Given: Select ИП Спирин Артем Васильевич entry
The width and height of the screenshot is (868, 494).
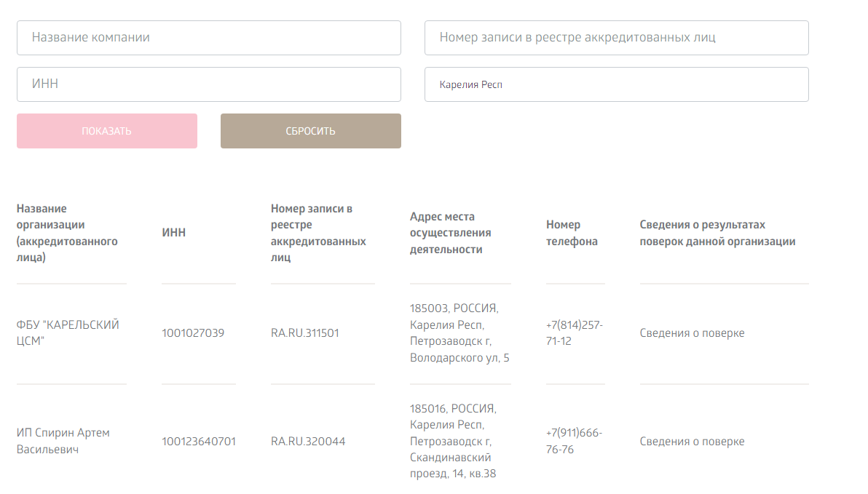Looking at the screenshot, I should 63,441.
